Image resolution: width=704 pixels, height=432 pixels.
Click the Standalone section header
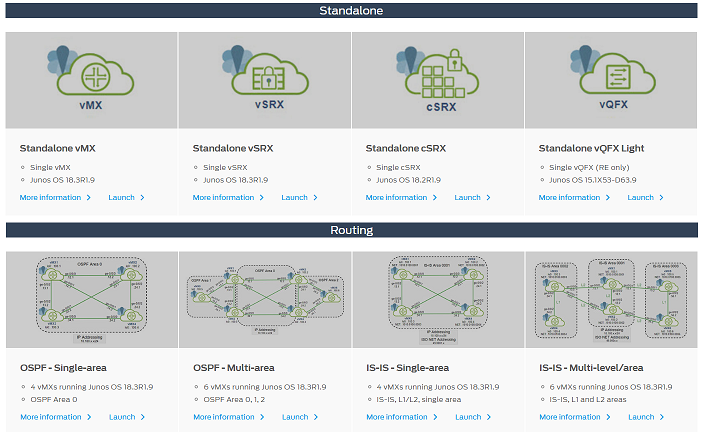[x=351, y=11]
